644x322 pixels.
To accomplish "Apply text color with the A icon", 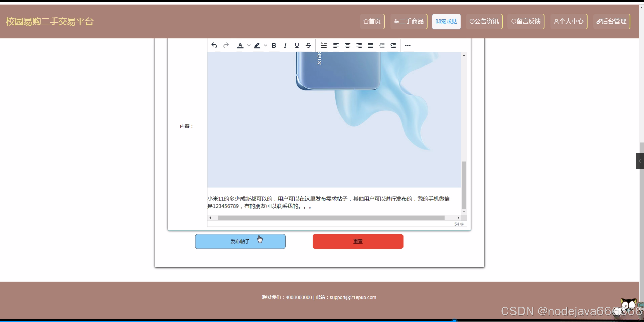I will 240,45.
